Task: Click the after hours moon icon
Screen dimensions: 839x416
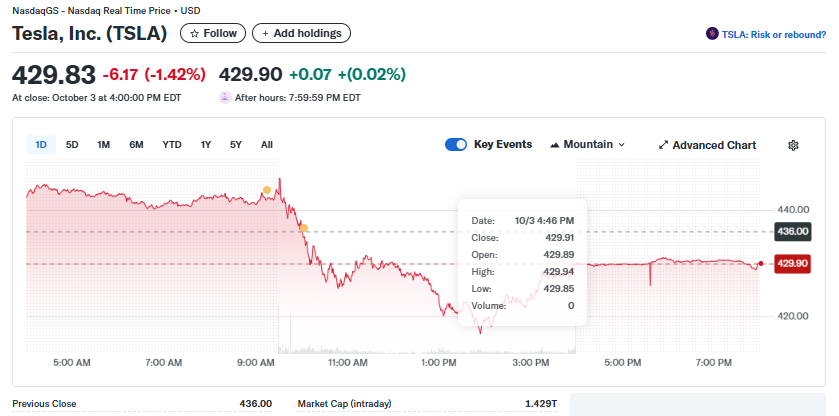Action: pos(225,98)
